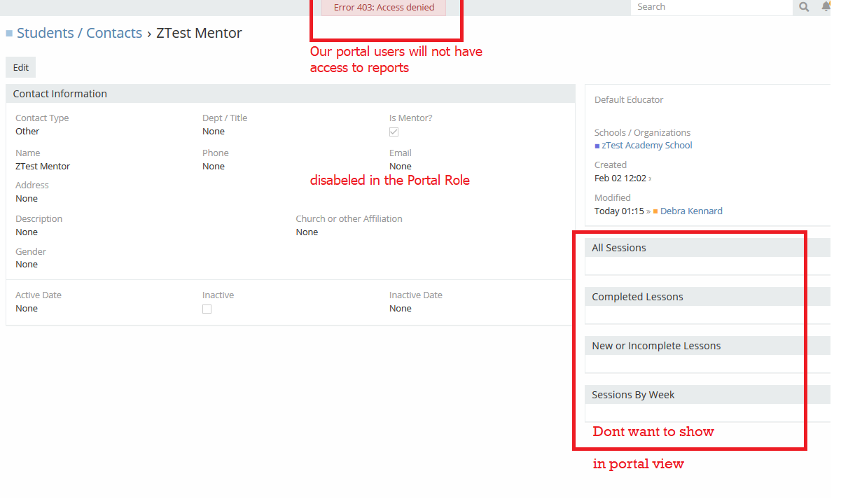Check the Inactive checkbox
Image resolution: width=841 pixels, height=504 pixels.
click(x=207, y=309)
